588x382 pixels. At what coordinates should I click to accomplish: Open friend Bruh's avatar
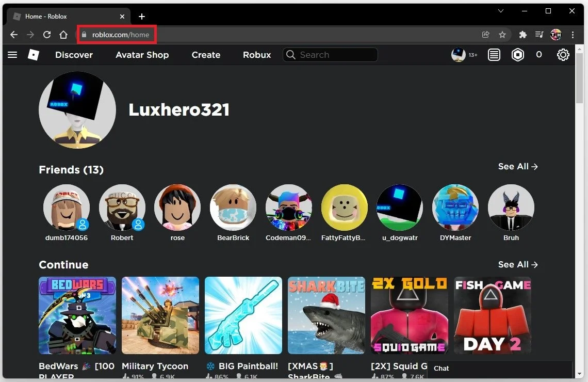[511, 208]
